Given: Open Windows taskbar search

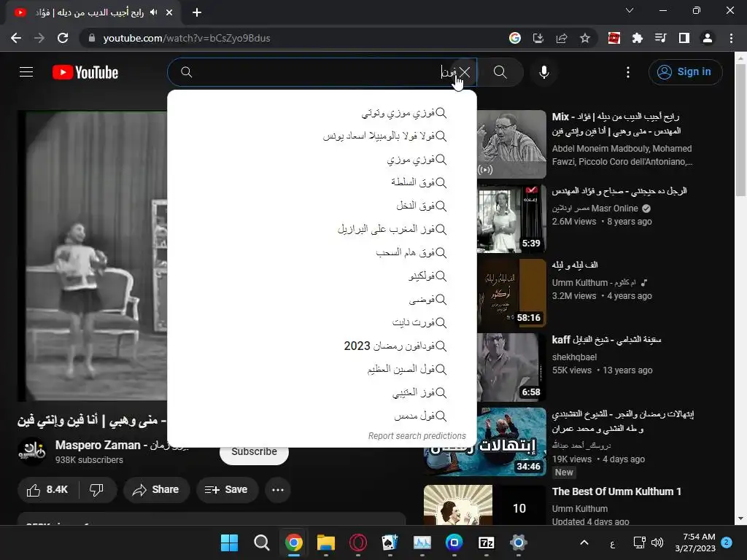Looking at the screenshot, I should [x=261, y=542].
